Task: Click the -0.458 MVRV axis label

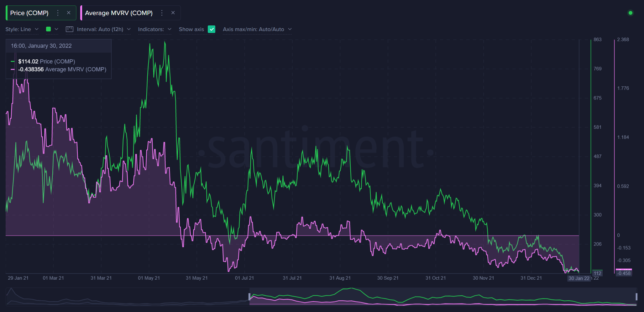Action: coord(624,273)
